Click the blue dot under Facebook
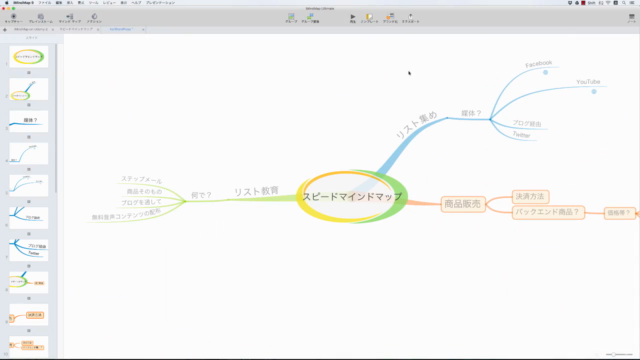640x360 pixels. pyautogui.click(x=545, y=73)
